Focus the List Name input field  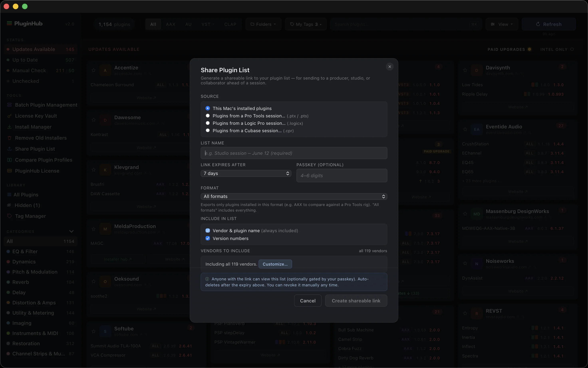(294, 153)
